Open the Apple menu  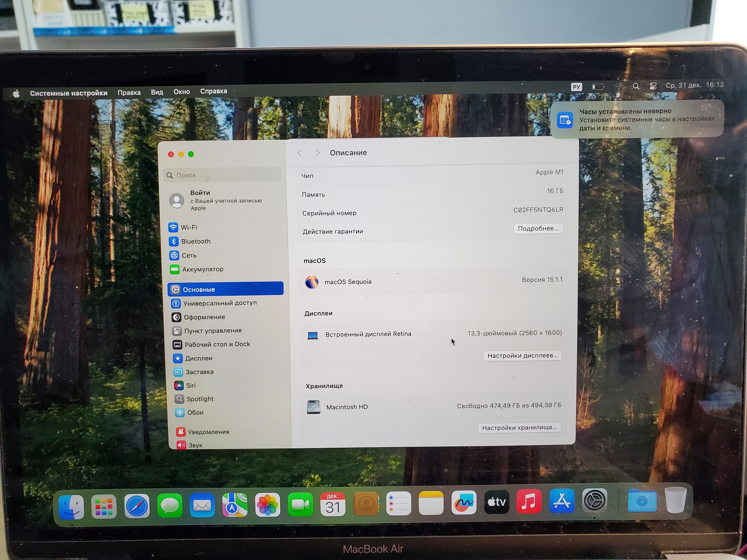pos(16,94)
